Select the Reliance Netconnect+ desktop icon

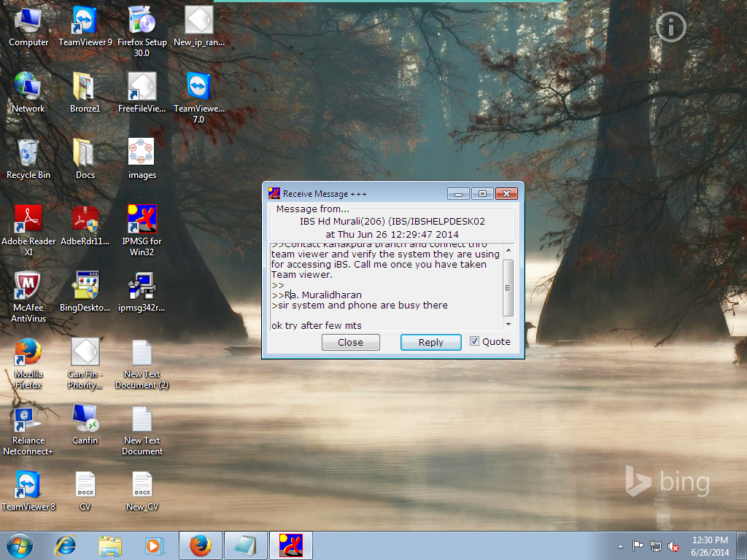[28, 430]
